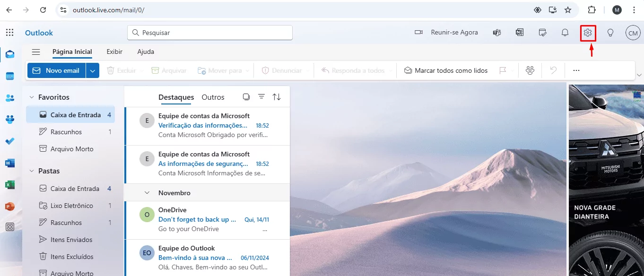Open Itens Excluídos folder

[x=70, y=257]
